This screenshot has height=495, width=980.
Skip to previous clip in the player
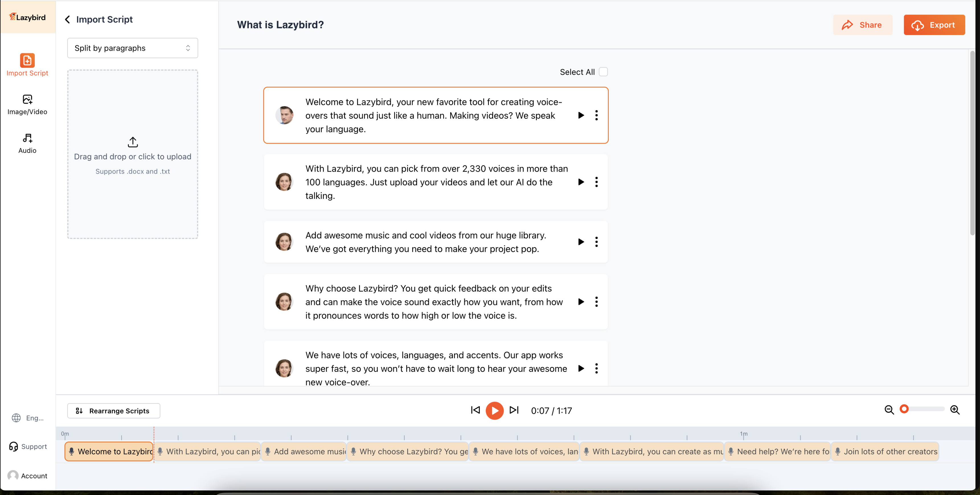point(475,410)
